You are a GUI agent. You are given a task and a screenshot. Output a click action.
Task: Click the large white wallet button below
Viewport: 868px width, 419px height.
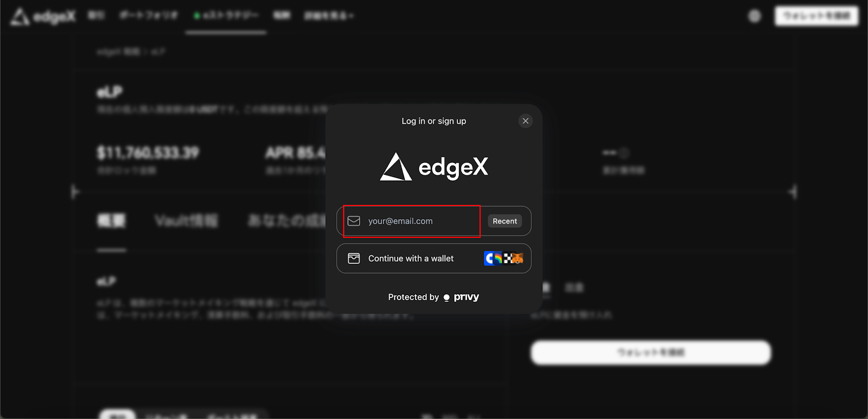650,353
